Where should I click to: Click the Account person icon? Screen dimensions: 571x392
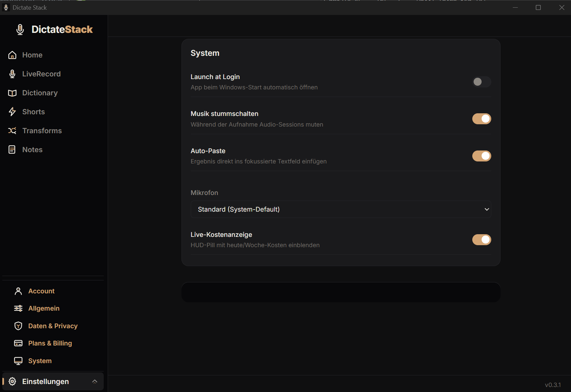point(18,291)
